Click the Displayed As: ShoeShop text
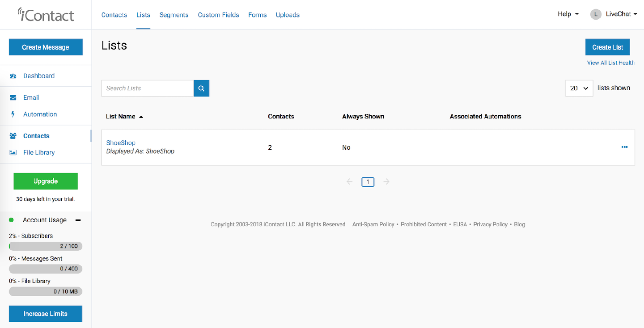The image size is (644, 328). (140, 151)
